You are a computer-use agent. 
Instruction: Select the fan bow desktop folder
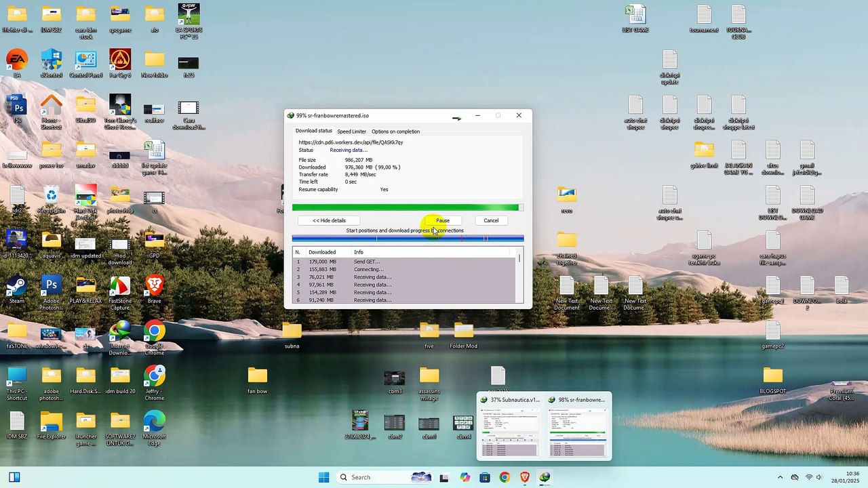[x=257, y=380]
